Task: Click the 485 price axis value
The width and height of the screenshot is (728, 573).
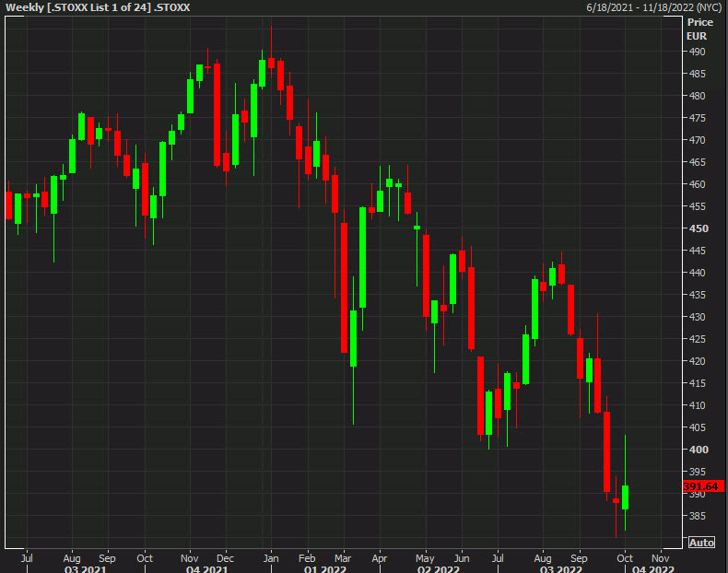Action: coord(697,74)
